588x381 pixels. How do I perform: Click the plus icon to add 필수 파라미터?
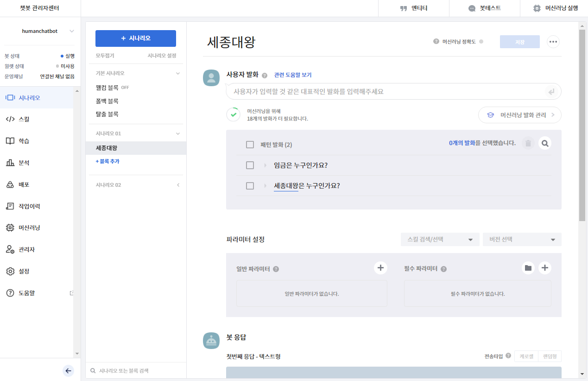545,267
